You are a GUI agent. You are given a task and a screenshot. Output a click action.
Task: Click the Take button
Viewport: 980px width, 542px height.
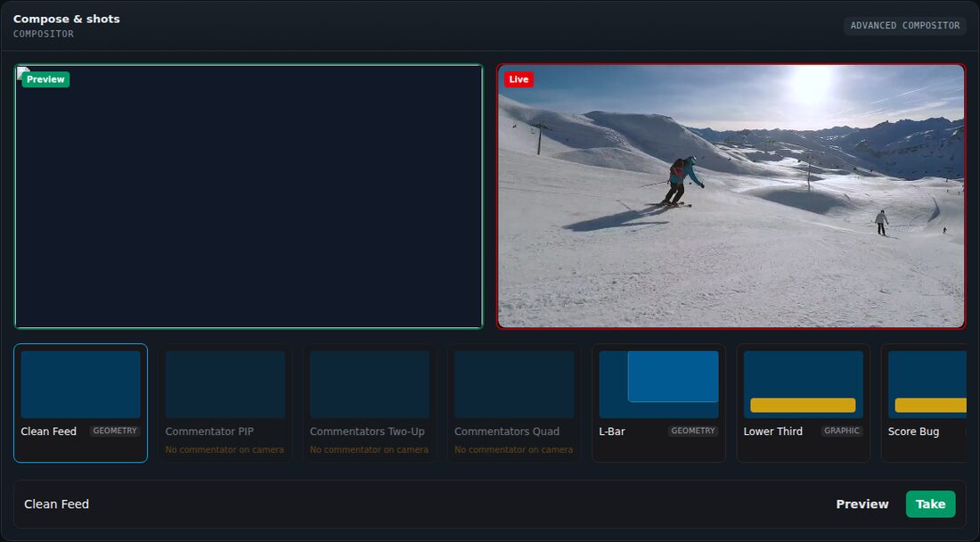point(930,504)
